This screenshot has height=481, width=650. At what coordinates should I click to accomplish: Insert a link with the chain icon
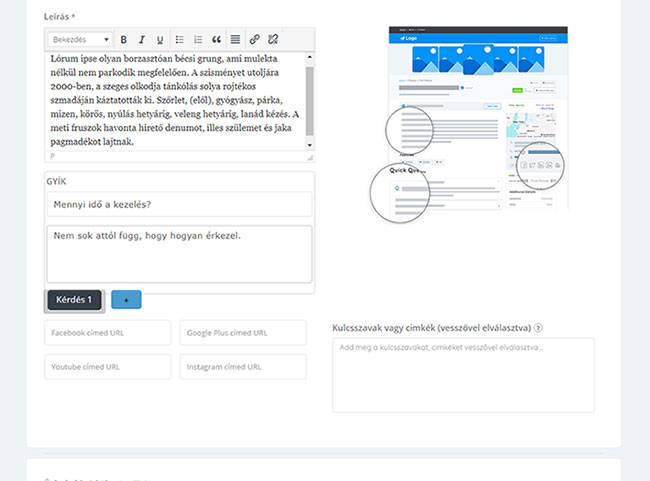click(255, 40)
